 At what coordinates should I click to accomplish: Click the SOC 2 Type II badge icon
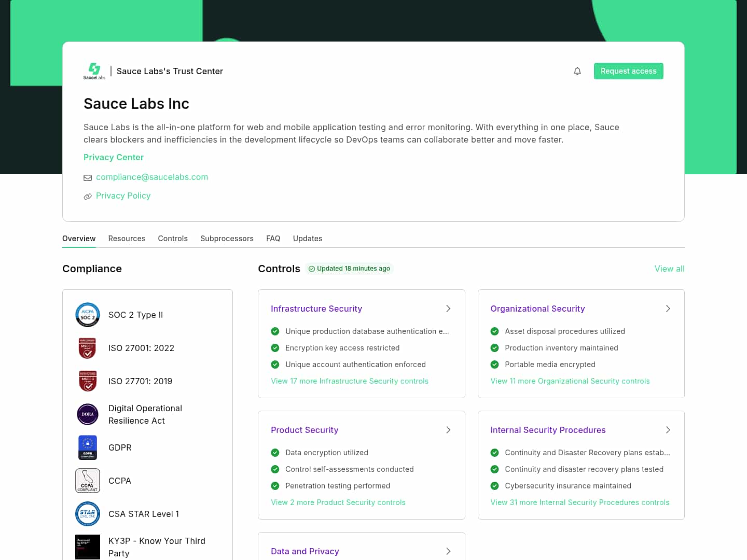click(88, 315)
